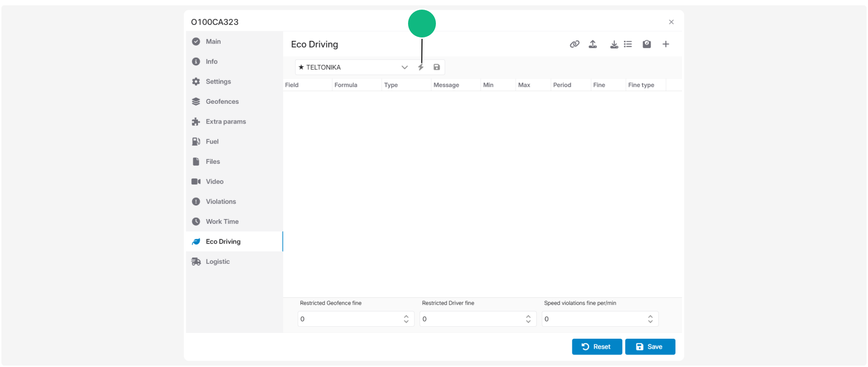Screen dimensions: 868x367
Task: Click the upload icon in Eco Driving toolbar
Action: pos(593,44)
